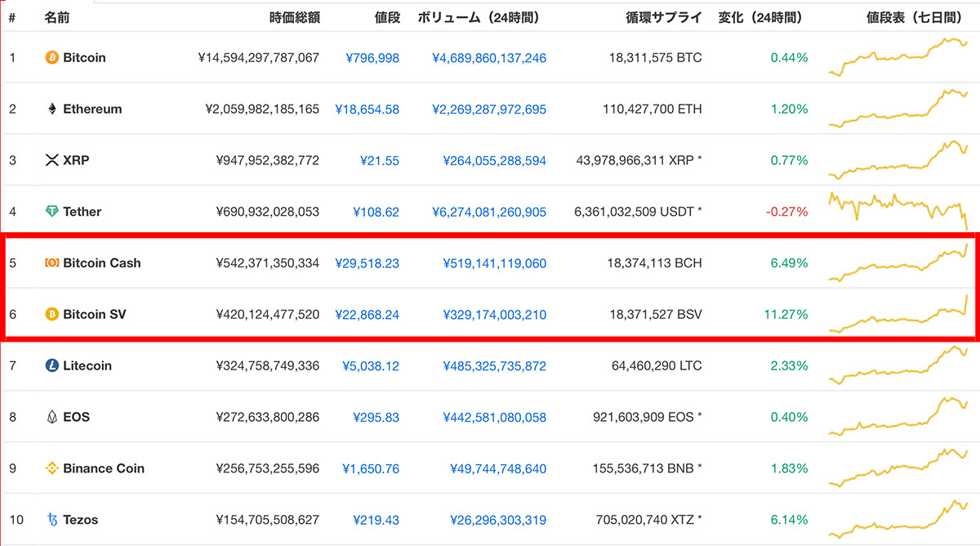Open Bitcoin Cash volume ¥519,141,119,060
This screenshot has width=980, height=546.
coord(495,263)
